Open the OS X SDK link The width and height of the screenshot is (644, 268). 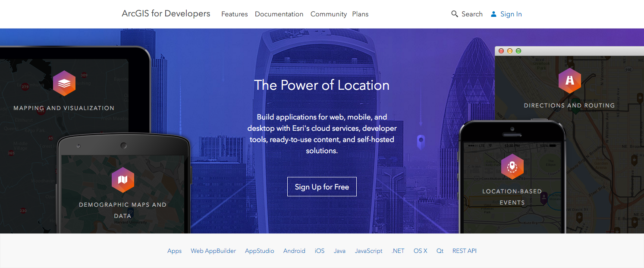pos(421,251)
